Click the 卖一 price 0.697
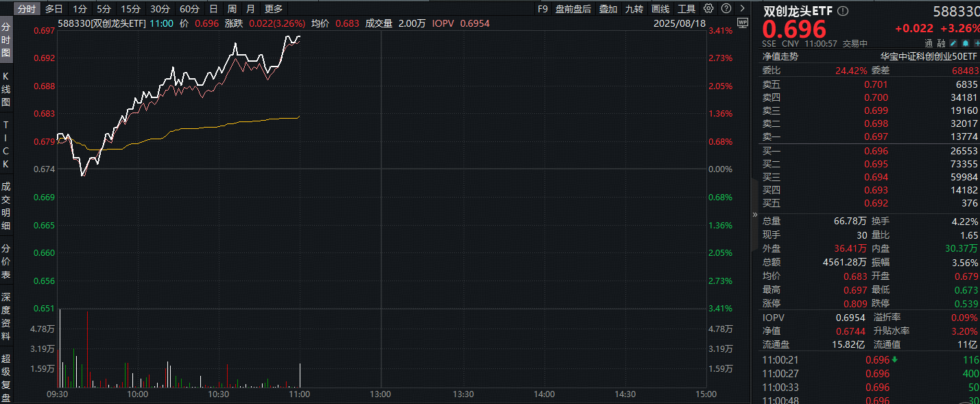 coord(876,136)
